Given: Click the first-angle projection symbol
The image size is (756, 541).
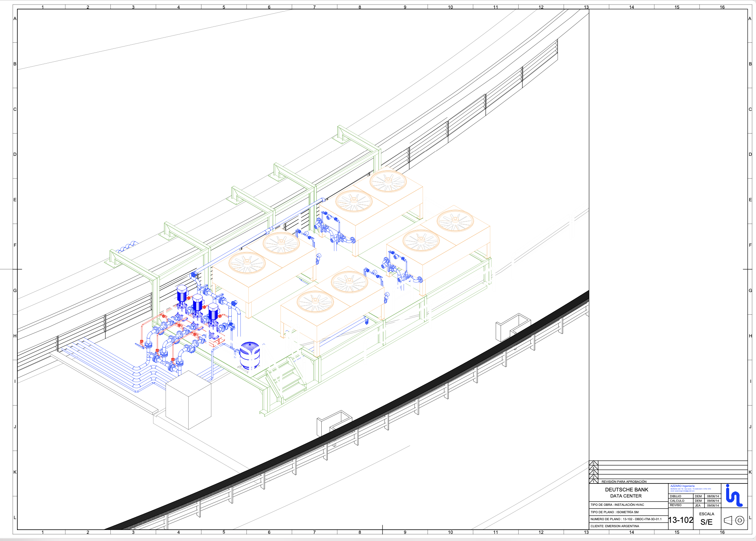Looking at the screenshot, I should 734,520.
